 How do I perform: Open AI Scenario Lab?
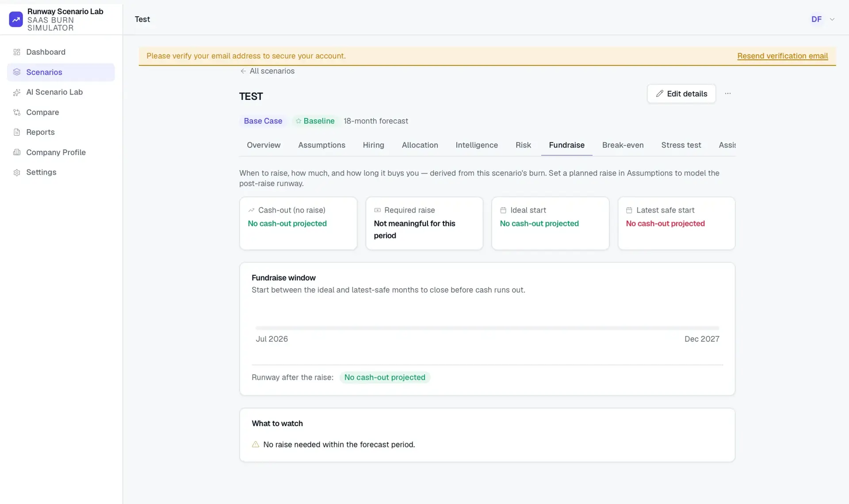pyautogui.click(x=61, y=92)
